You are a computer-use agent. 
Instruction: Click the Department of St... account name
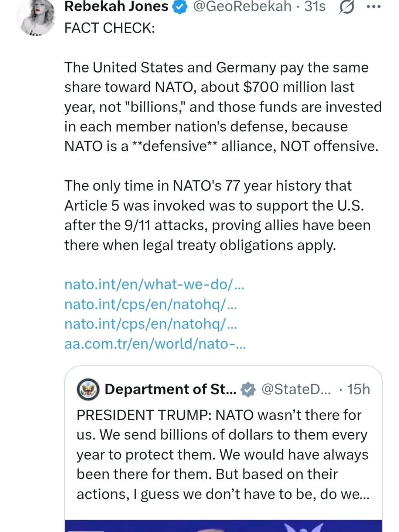(x=170, y=389)
